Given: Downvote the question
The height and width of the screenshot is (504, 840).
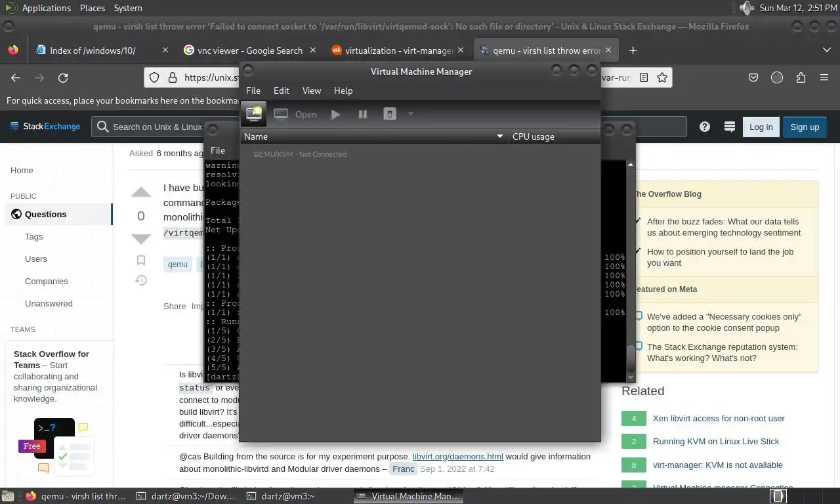Looking at the screenshot, I should tap(141, 239).
